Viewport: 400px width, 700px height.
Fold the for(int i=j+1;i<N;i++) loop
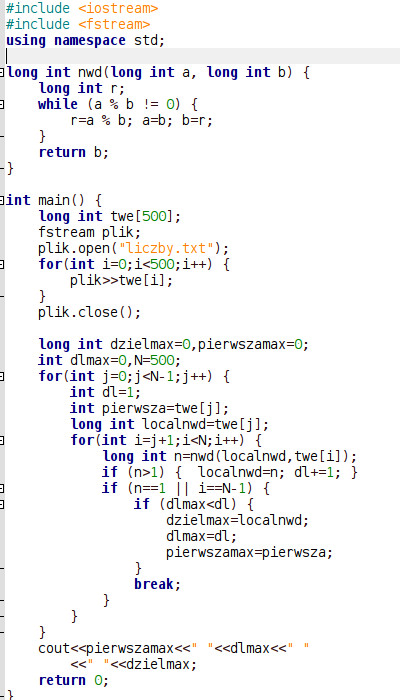pyautogui.click(x=2, y=441)
